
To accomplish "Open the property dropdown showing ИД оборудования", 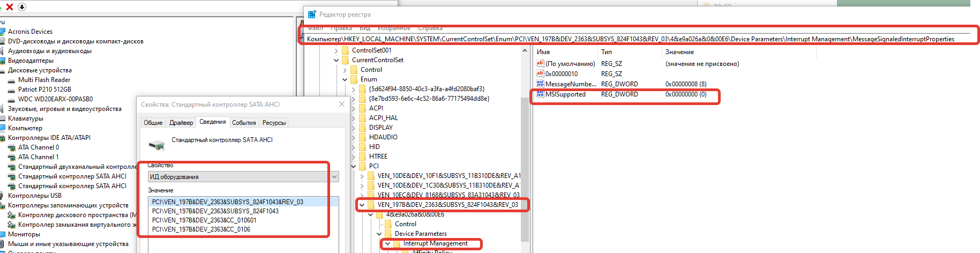I will 334,177.
